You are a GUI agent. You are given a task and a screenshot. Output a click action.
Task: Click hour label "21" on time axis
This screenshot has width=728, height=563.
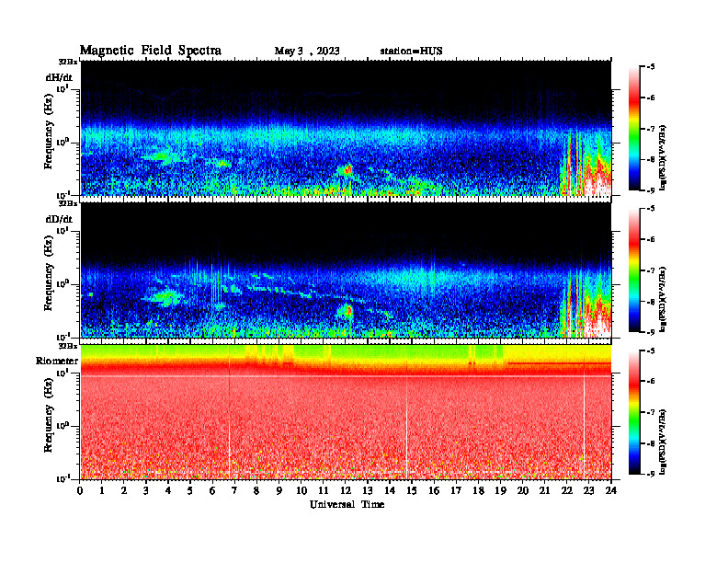coord(544,490)
